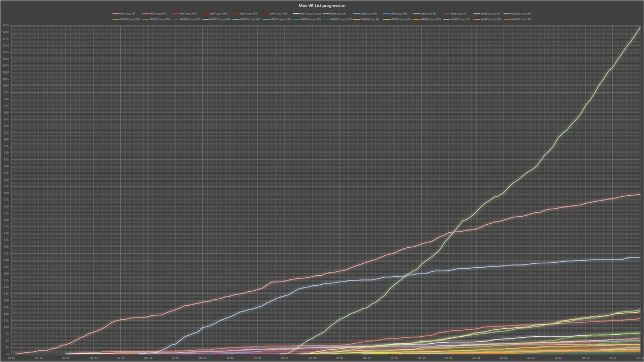Click the Jan-21 horizontal axis label
Screen dimensions: 644x362
pos(475,357)
